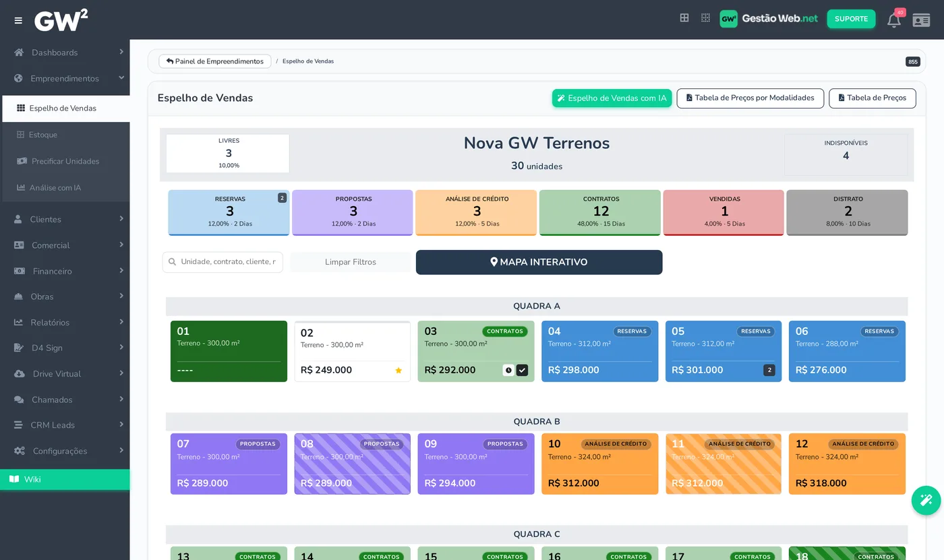Filter by the Contratos status card
The image size is (944, 560).
click(600, 212)
